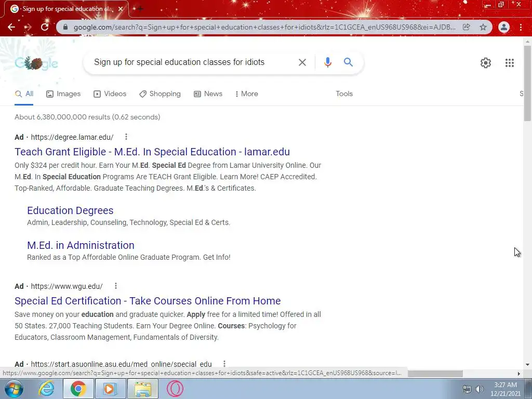The image size is (532, 399).
Task: Click the blue magnifier search button
Action: (348, 62)
